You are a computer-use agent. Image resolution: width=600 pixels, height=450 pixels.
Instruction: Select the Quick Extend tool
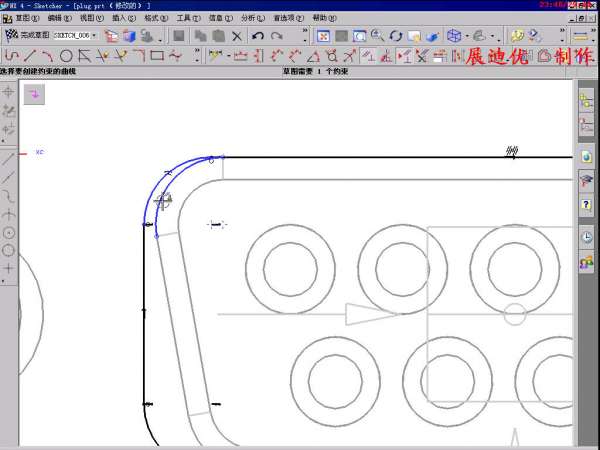tap(121, 56)
